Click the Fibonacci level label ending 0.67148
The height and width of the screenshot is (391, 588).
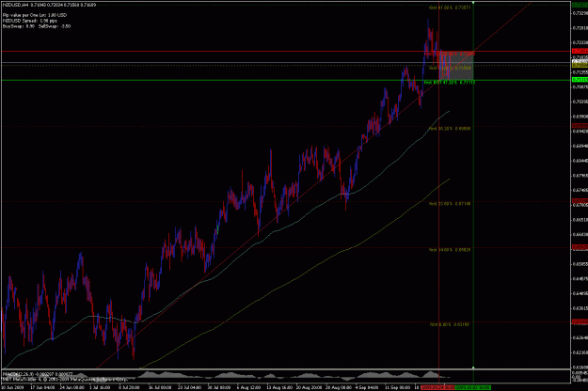pyautogui.click(x=450, y=204)
